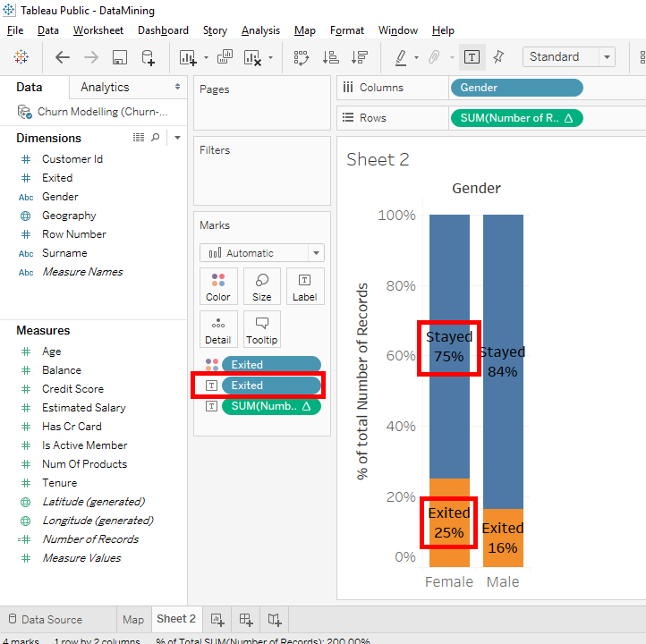This screenshot has width=646, height=644.
Task: Click the Swap Rows and Columns icon
Action: click(302, 57)
